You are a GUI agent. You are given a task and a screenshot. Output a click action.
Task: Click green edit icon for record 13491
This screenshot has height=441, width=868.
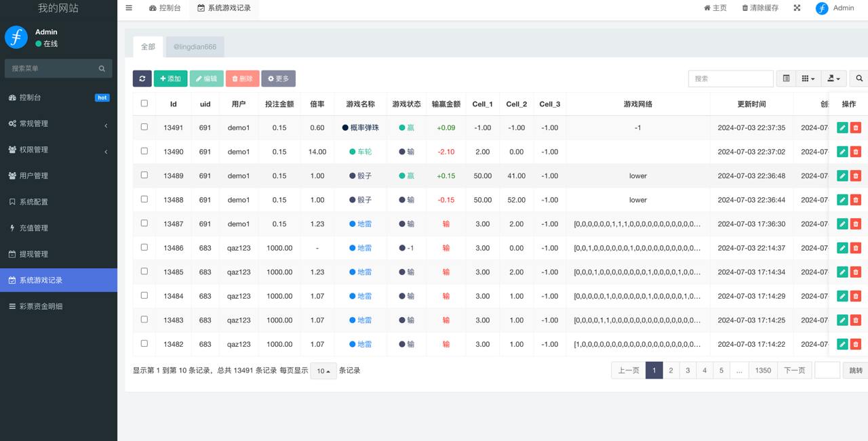[x=842, y=127]
